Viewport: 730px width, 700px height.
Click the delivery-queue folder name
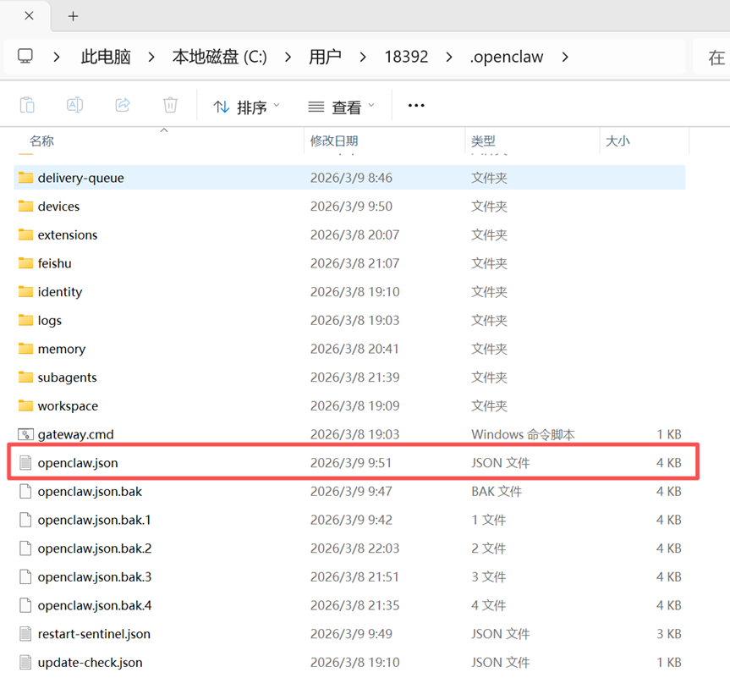click(80, 178)
